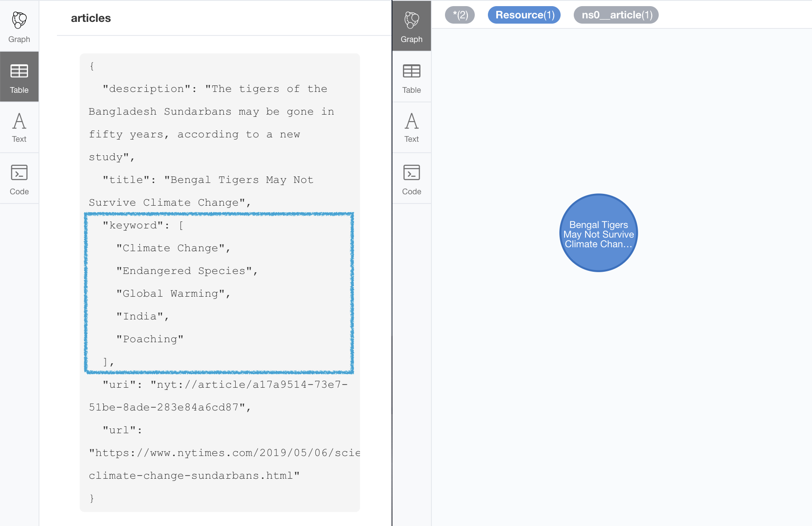The height and width of the screenshot is (526, 812).
Task: Switch to Text view in the left panel
Action: (x=19, y=127)
